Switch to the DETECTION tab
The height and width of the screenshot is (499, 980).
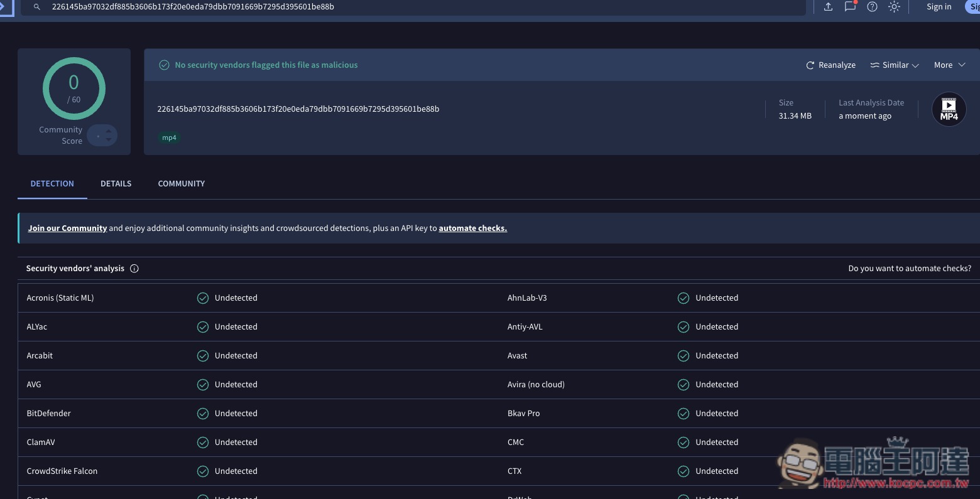pyautogui.click(x=52, y=184)
